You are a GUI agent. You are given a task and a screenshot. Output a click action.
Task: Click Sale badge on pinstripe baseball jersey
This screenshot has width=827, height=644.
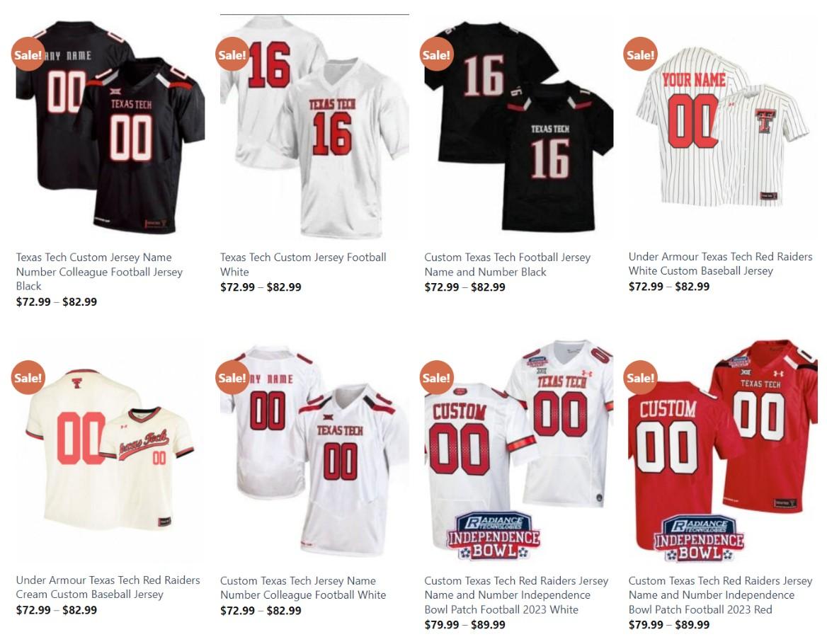pos(640,54)
